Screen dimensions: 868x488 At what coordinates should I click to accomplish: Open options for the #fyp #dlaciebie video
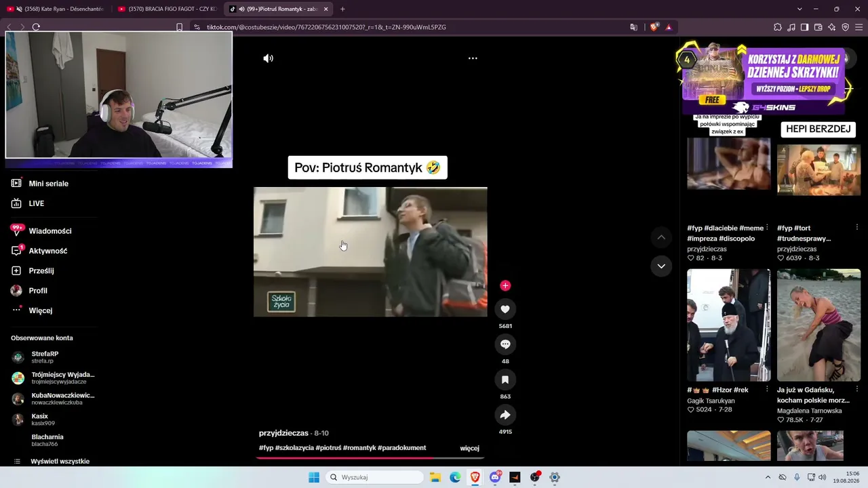(767, 228)
